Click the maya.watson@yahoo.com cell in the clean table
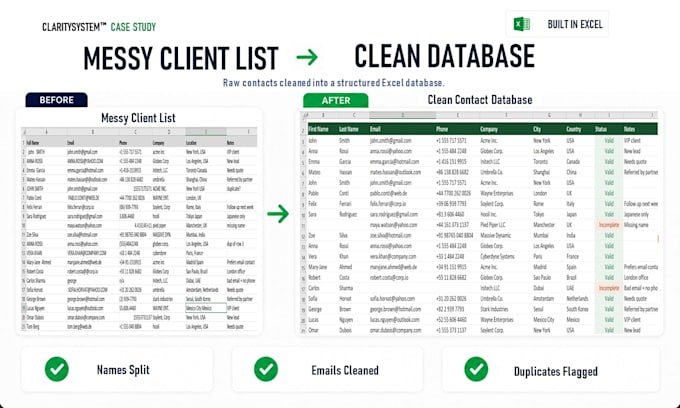Screen dimensions: 680x408 click(394, 225)
